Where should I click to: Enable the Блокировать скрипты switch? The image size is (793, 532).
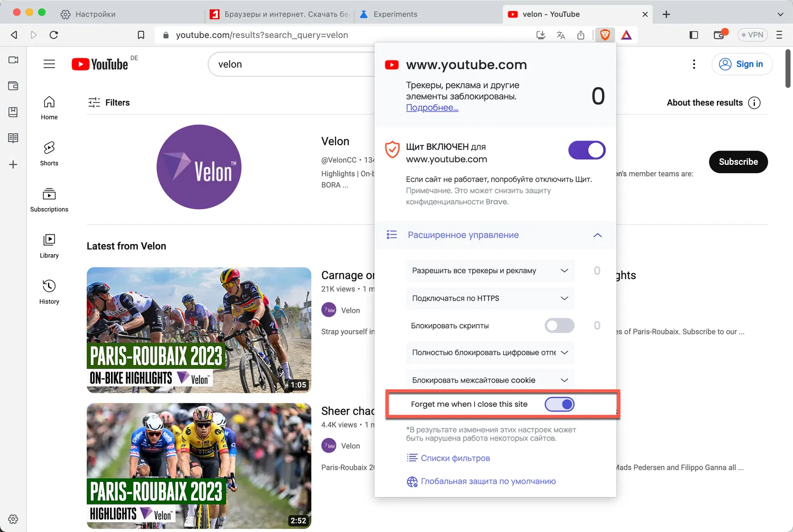pos(559,325)
